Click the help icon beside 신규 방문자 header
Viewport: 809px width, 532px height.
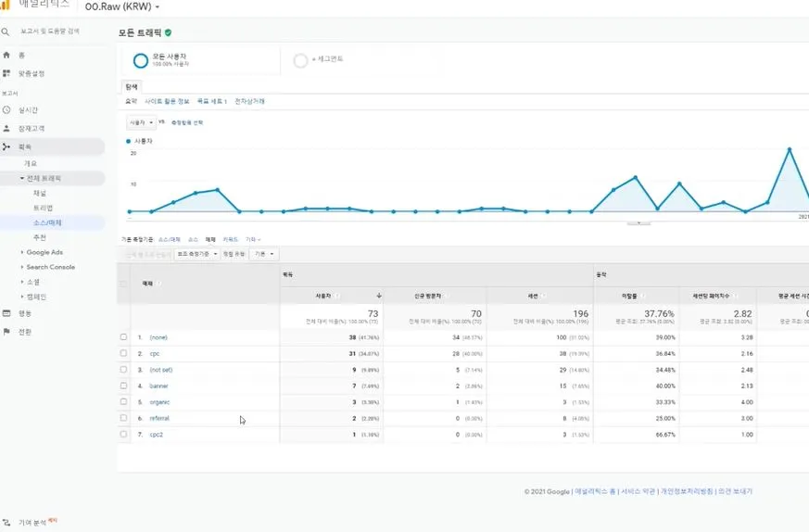[447, 296]
